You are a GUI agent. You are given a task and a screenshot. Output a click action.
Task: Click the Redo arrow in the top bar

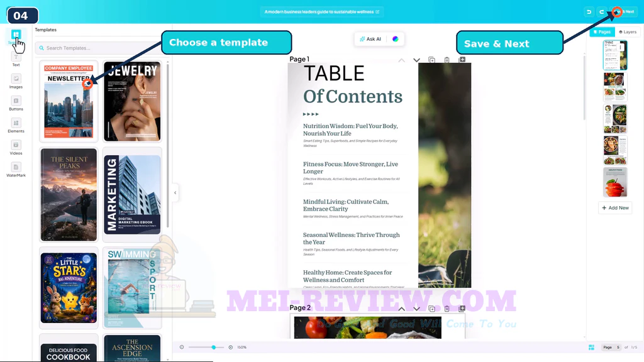pyautogui.click(x=601, y=12)
